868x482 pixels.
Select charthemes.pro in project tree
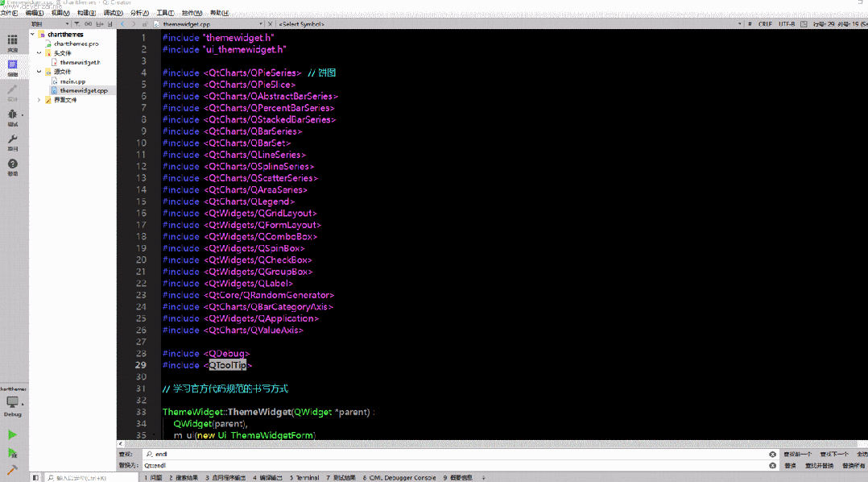coord(76,44)
